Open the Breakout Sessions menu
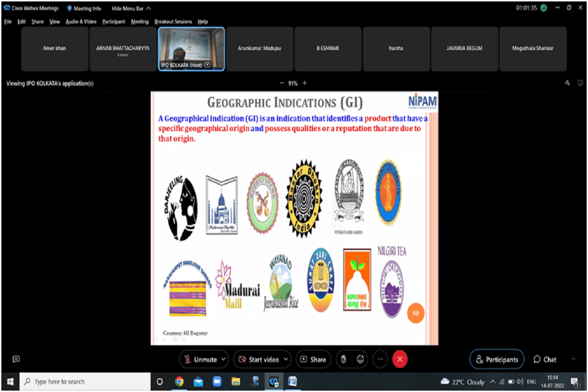Image resolution: width=588 pixels, height=392 pixels. coord(173,22)
